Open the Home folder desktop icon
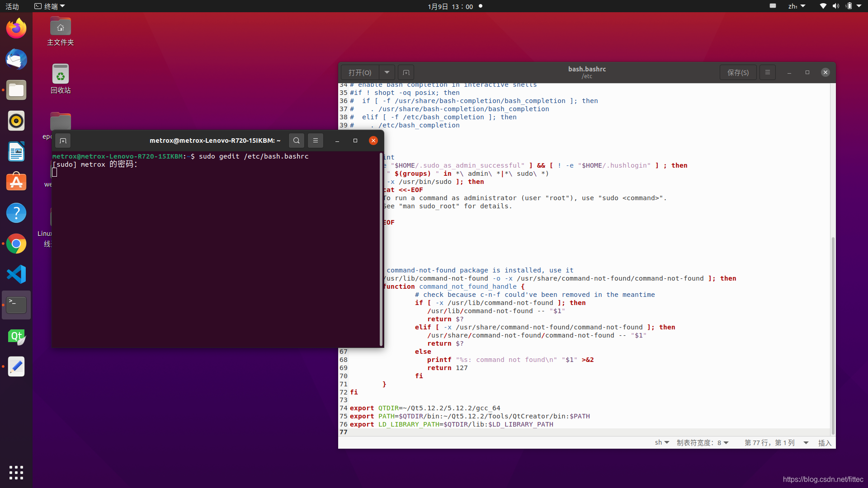868x488 pixels. pos(61,32)
